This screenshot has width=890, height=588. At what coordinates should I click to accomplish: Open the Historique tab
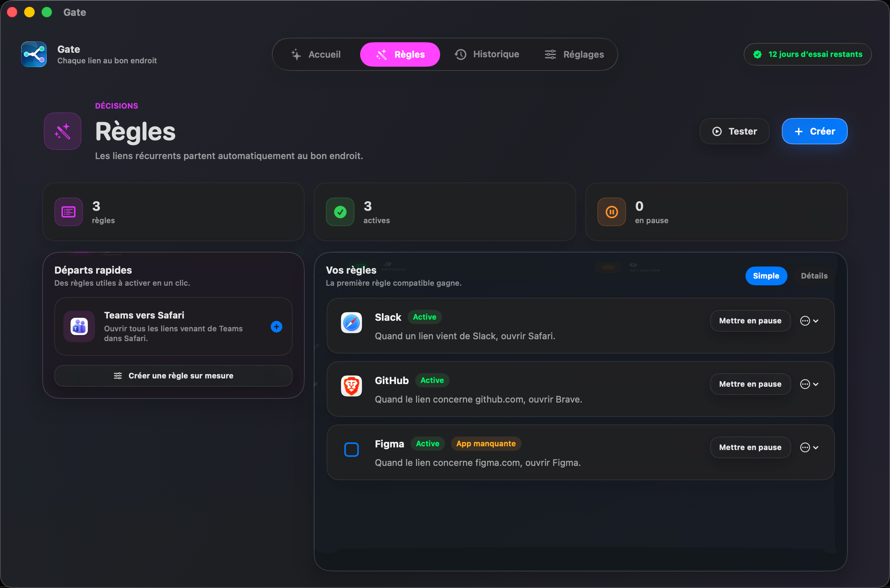487,54
